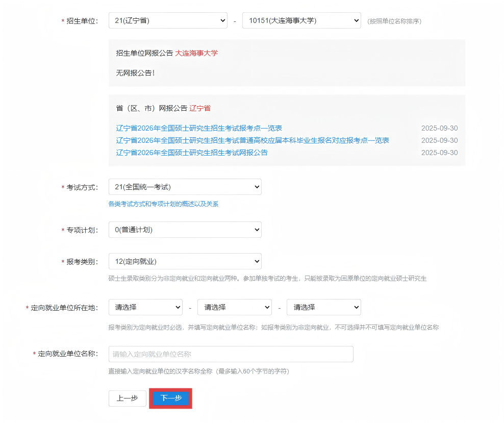Screen dimensions: 504x423
Task: Open second 定向就业单位所在地 请选择 dropdown
Action: [x=234, y=307]
